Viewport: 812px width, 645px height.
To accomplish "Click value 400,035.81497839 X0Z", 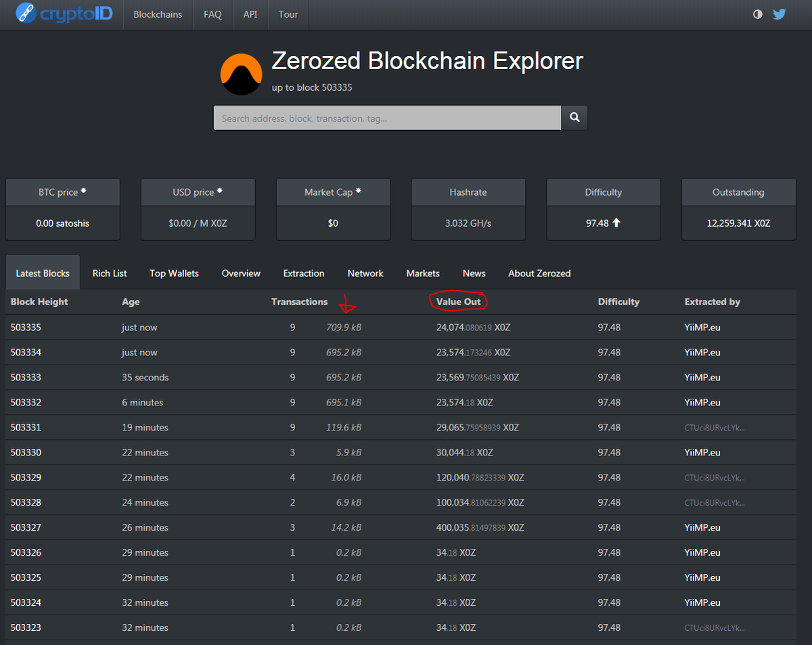I will 480,527.
